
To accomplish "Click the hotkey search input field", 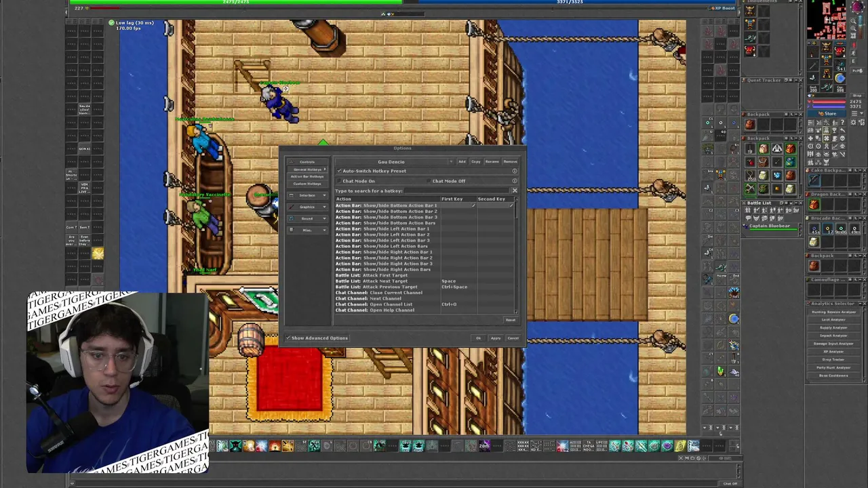I will pos(458,191).
